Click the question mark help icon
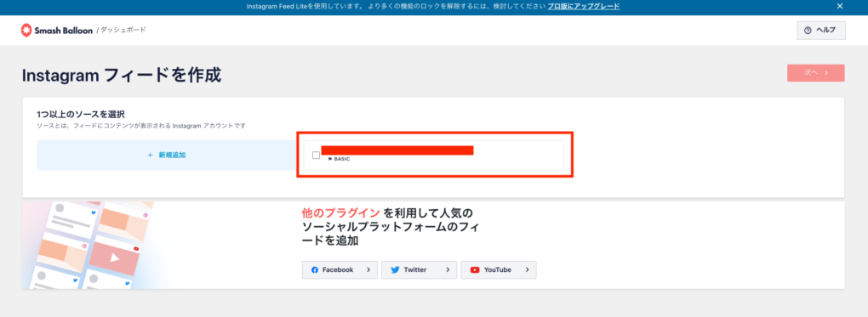 (x=808, y=31)
